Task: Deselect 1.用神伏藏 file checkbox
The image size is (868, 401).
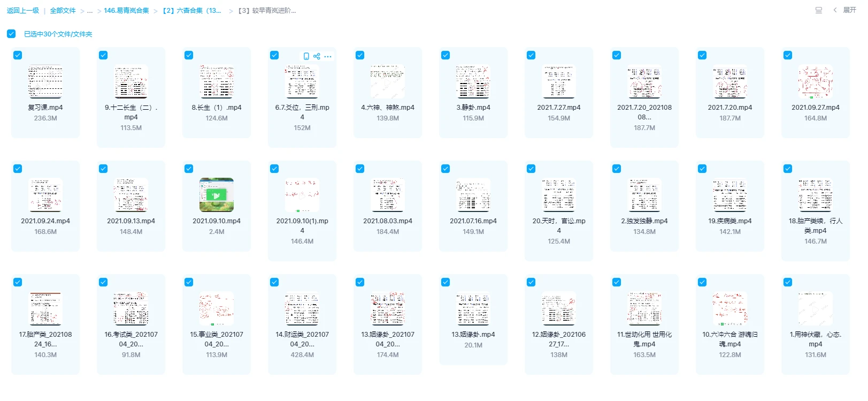Action: [788, 282]
